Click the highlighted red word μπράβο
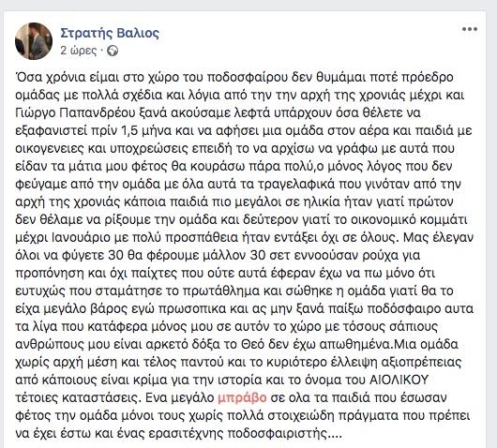Viewport: 497px width, 448px height. click(x=243, y=397)
